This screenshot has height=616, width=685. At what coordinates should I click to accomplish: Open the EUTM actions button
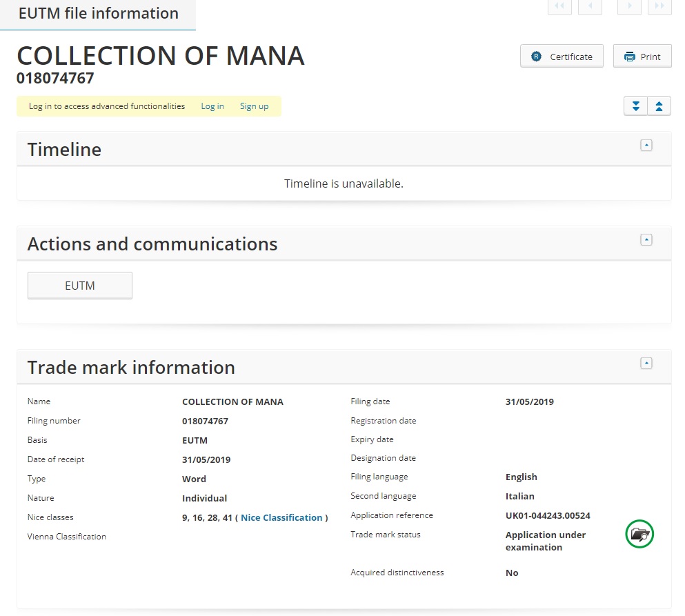pos(80,286)
